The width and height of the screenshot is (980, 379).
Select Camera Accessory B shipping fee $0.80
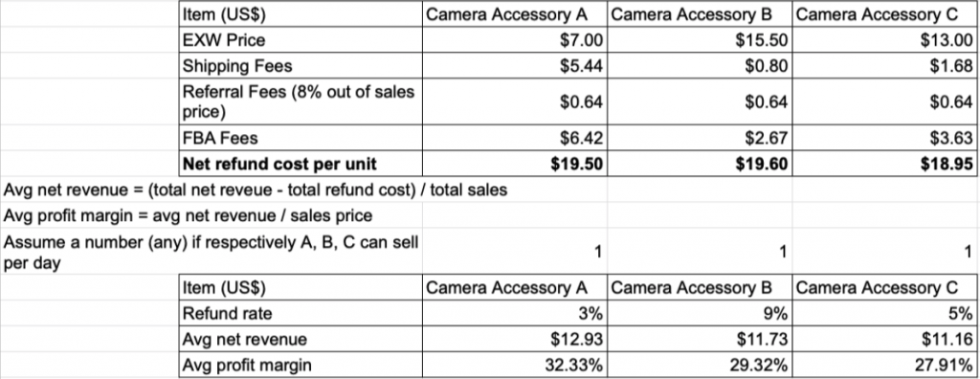pos(700,66)
